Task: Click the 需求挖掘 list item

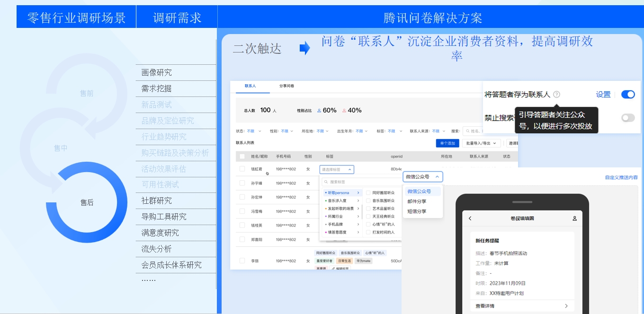Action: click(156, 88)
